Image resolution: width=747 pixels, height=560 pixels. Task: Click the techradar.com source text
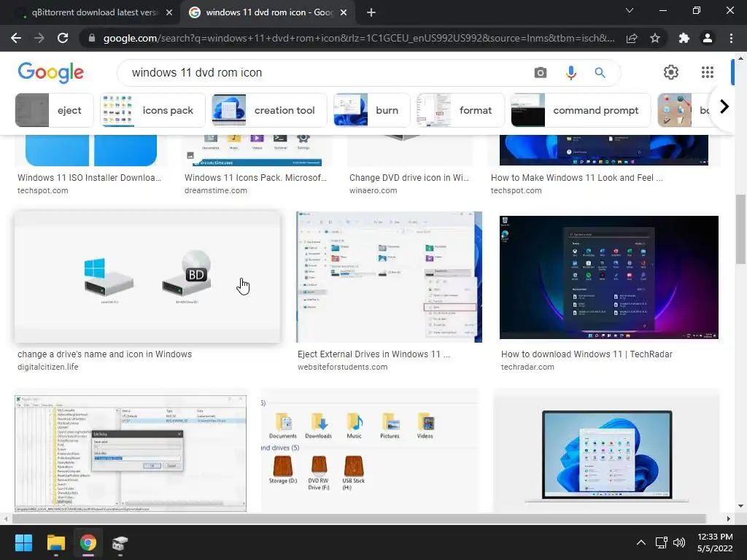528,367
